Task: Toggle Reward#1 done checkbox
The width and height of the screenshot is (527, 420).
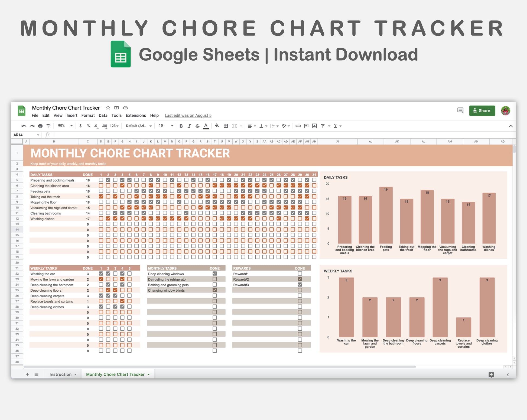Action: (x=300, y=274)
